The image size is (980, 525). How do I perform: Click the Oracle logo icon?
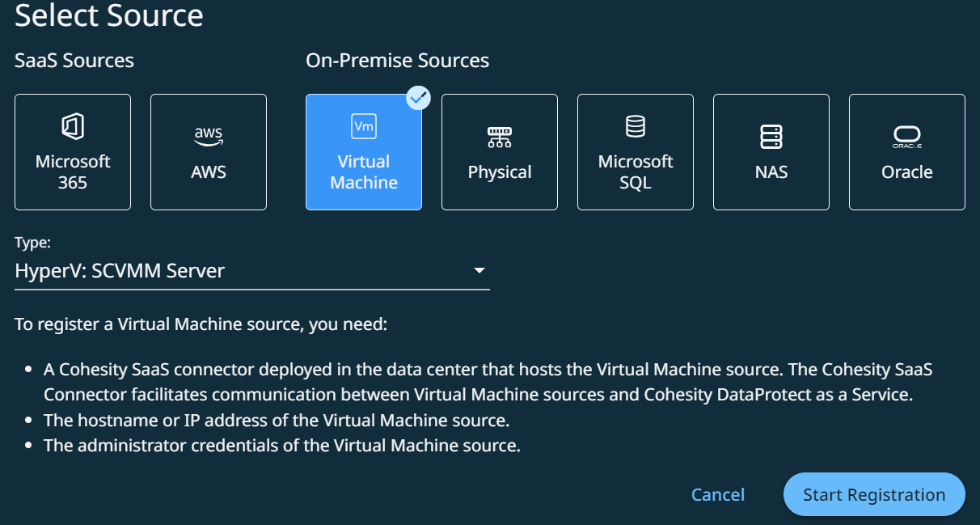tap(907, 138)
